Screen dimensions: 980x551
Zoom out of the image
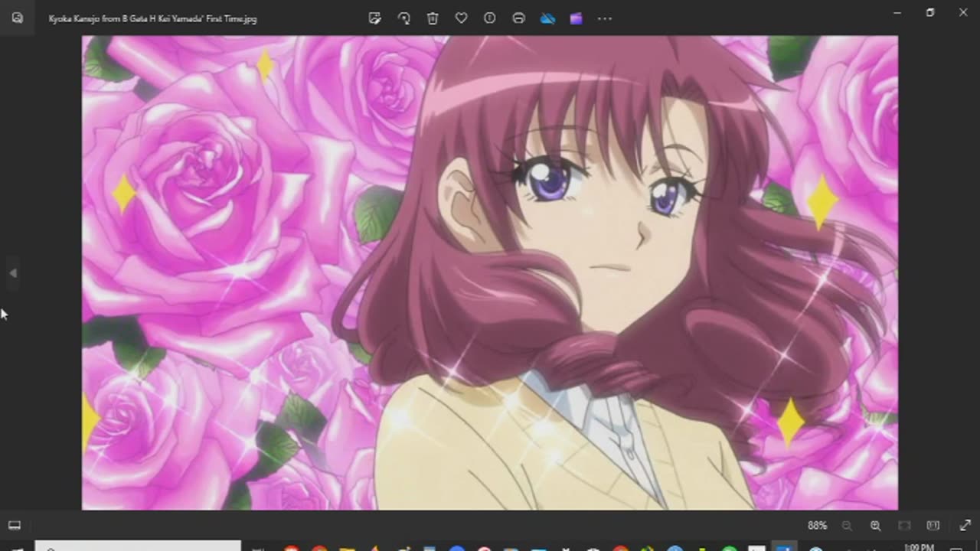point(847,526)
